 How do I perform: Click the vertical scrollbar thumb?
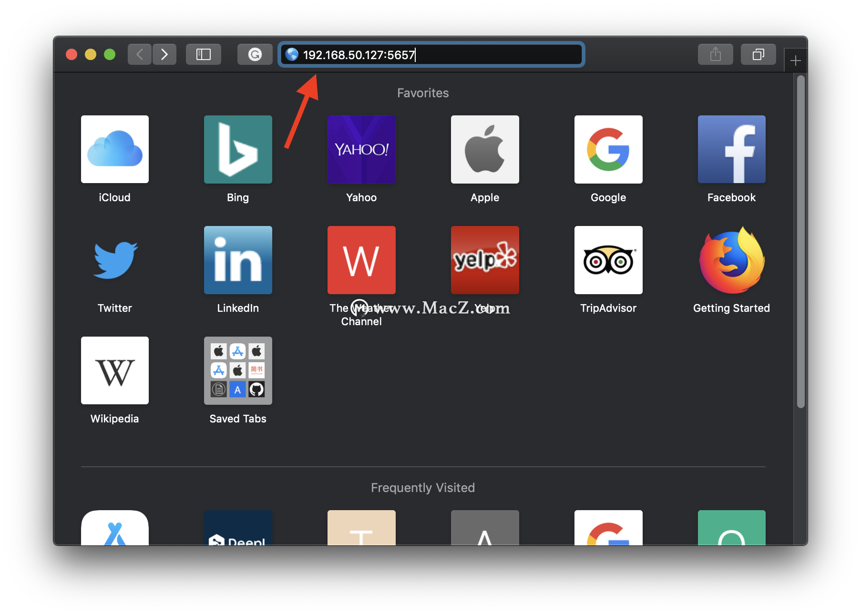pyautogui.click(x=801, y=241)
